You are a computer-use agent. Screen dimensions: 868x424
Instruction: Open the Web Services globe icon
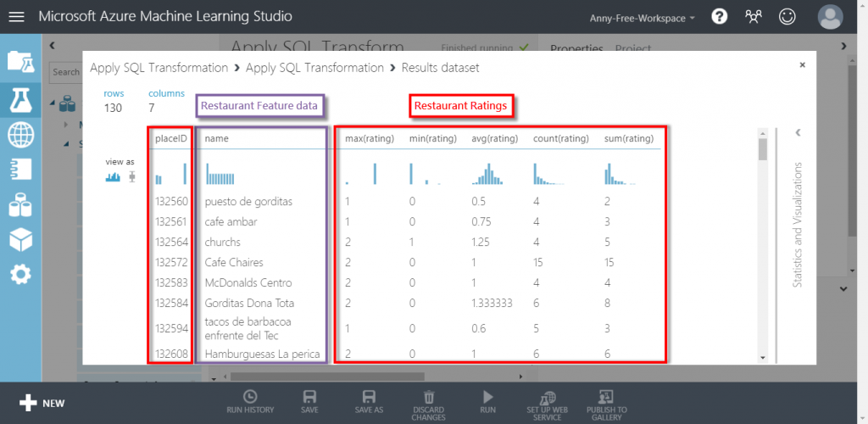coord(21,135)
